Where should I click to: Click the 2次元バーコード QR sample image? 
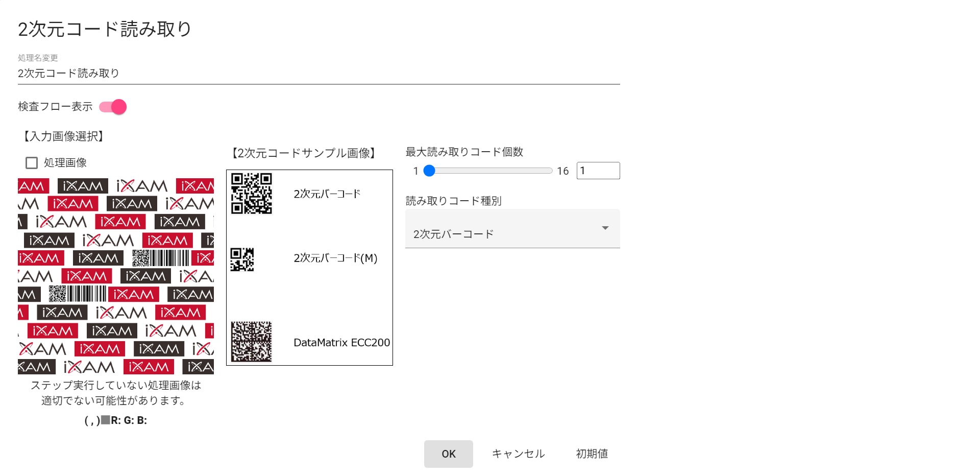click(x=251, y=194)
